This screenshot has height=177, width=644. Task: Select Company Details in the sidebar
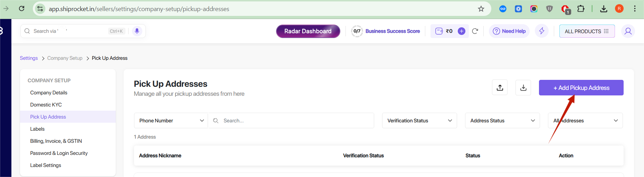[49, 93]
